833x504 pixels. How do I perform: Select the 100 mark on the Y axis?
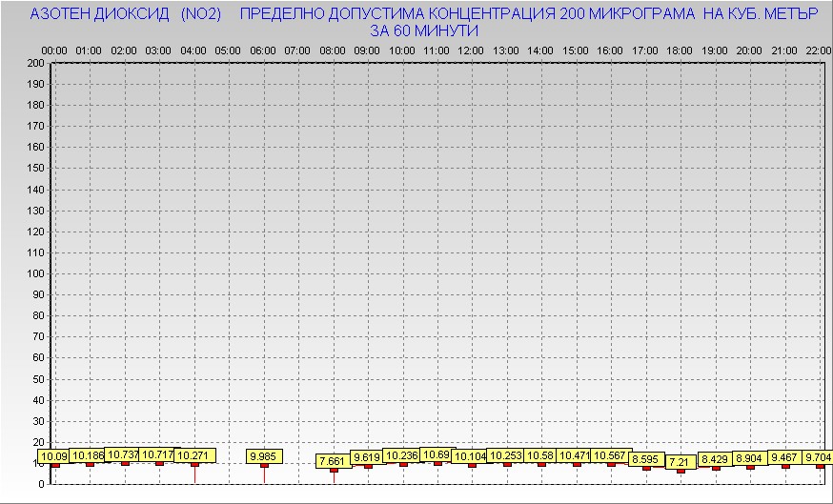click(35, 273)
